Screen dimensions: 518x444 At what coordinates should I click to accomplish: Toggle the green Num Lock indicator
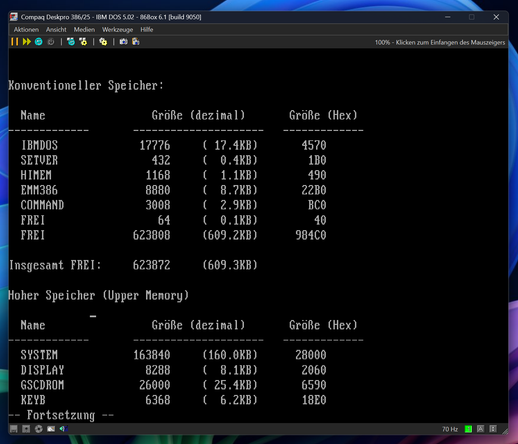[x=468, y=429]
